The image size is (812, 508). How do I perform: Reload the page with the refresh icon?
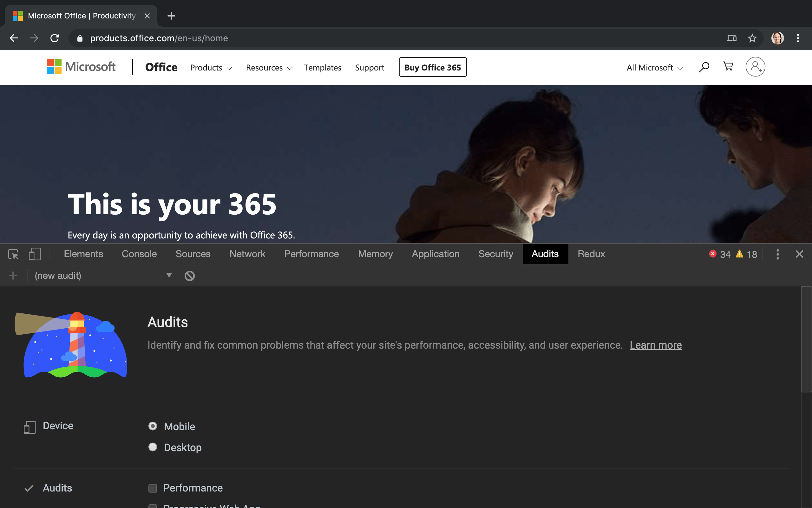pyautogui.click(x=55, y=38)
